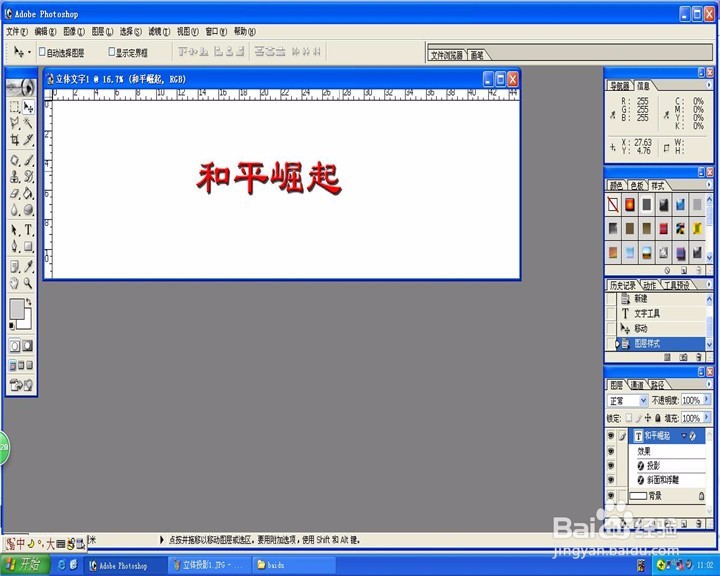Image resolution: width=720 pixels, height=576 pixels.
Task: Switch to Quick Mask mode
Action: coord(28,346)
